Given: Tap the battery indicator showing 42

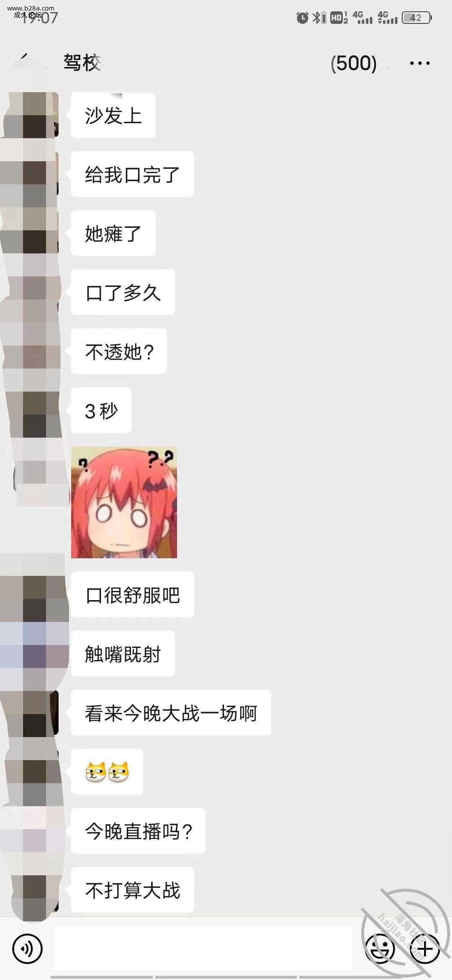Looking at the screenshot, I should pos(417,18).
